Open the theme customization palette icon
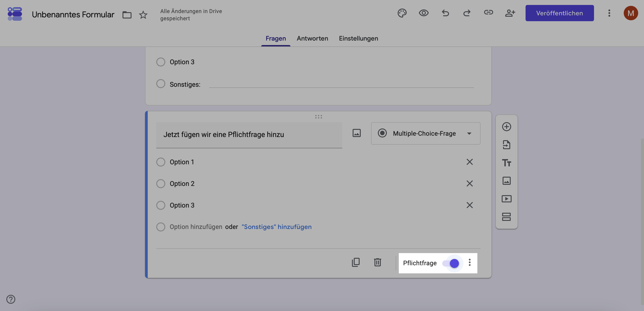This screenshot has height=311, width=644. (402, 13)
